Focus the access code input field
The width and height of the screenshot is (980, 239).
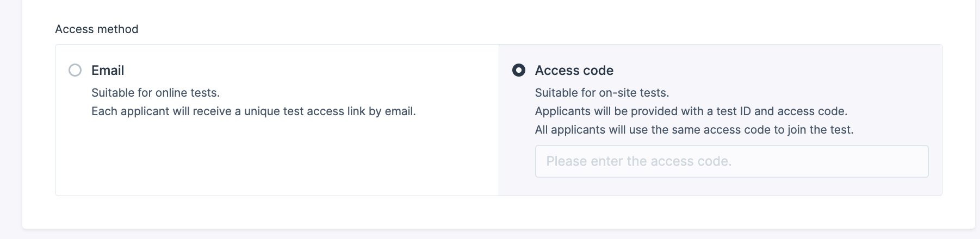click(731, 161)
